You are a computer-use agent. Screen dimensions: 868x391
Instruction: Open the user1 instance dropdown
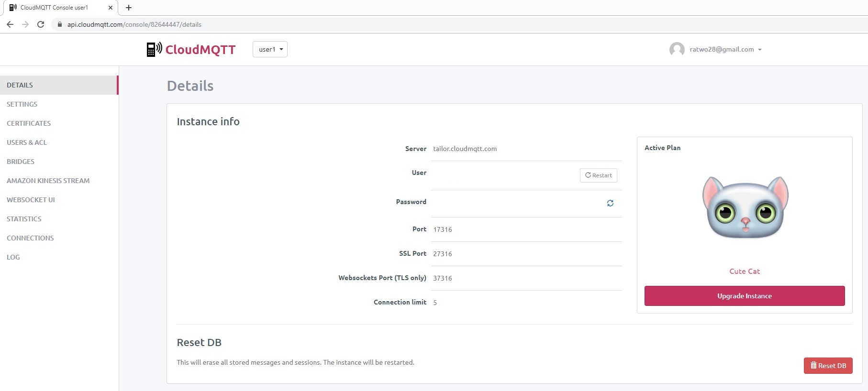click(270, 49)
